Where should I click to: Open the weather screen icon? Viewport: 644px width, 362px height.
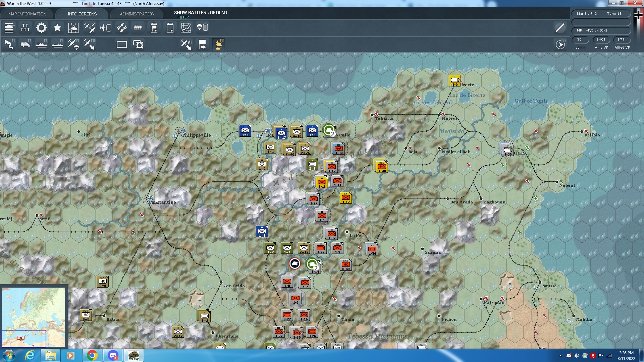click(x=73, y=28)
